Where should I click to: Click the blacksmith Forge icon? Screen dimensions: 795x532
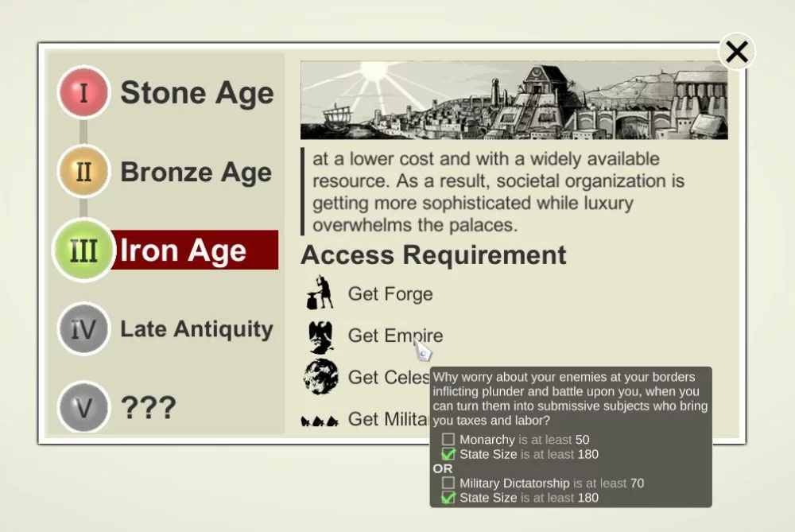(320, 293)
